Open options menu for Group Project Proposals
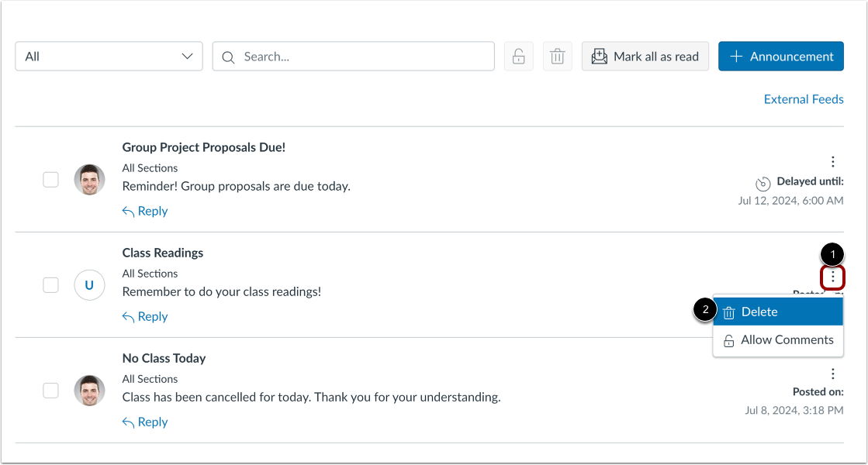 click(x=832, y=162)
